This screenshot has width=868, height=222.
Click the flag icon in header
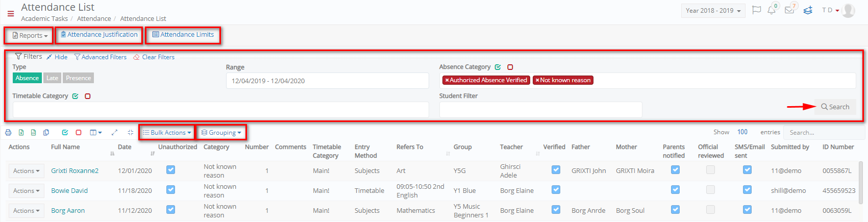(x=757, y=10)
